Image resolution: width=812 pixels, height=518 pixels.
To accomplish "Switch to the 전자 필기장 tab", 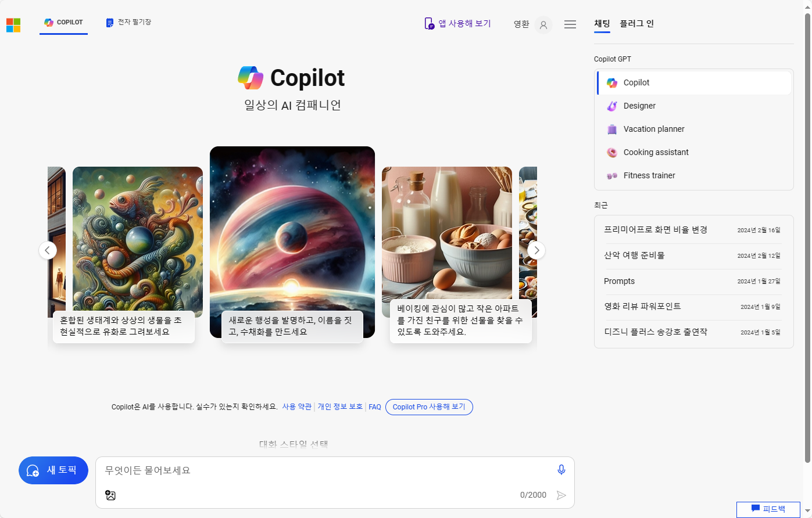I will 128,23.
